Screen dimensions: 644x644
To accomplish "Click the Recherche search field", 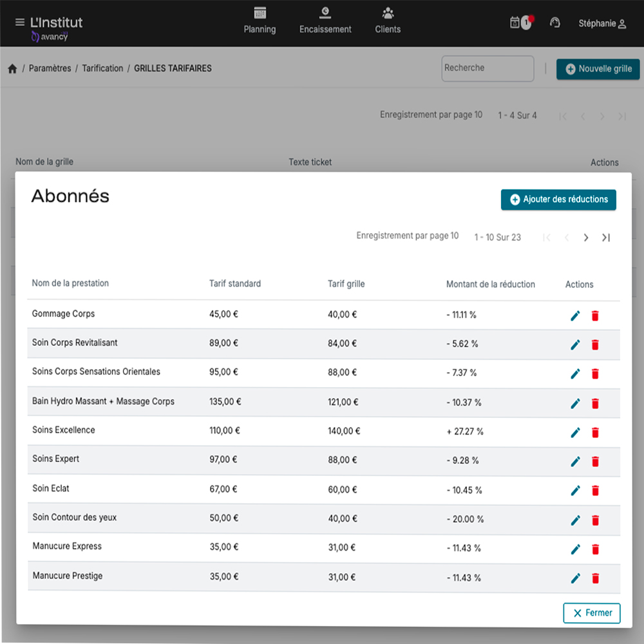I will [x=488, y=68].
